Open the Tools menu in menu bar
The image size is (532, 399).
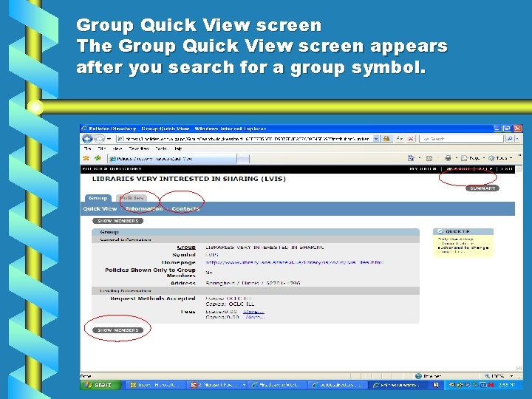[x=161, y=149]
